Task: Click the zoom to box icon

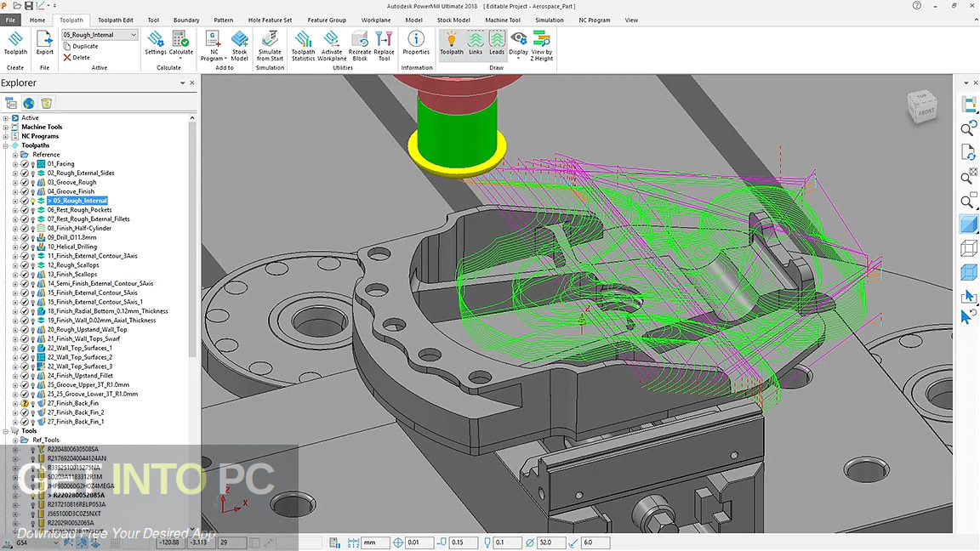Action: (x=969, y=201)
